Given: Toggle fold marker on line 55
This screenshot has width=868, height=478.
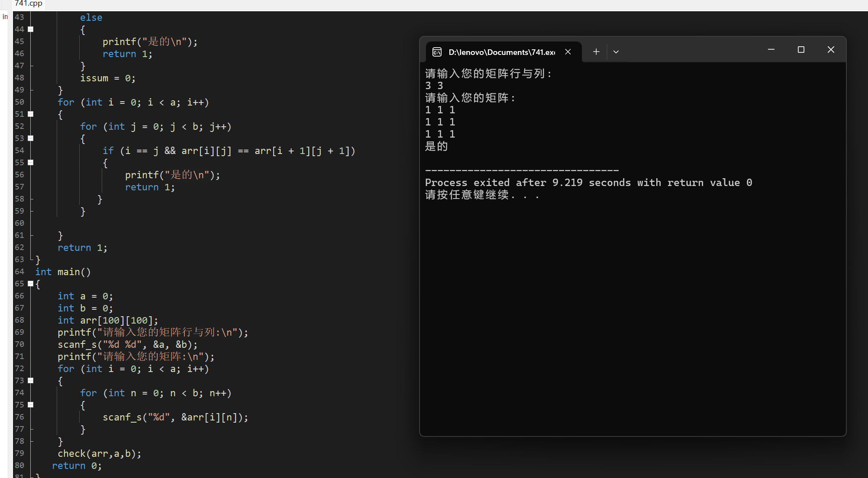Looking at the screenshot, I should tap(31, 163).
